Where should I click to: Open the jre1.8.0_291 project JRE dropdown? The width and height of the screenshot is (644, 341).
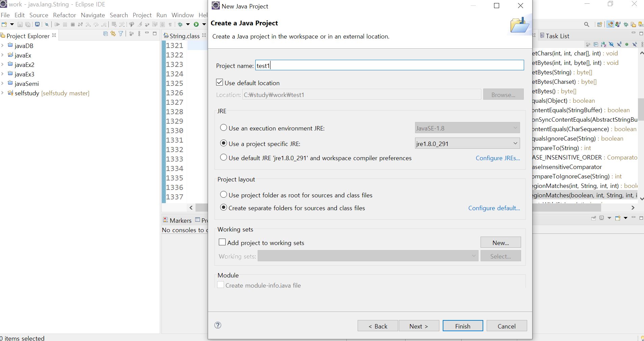[x=467, y=143]
